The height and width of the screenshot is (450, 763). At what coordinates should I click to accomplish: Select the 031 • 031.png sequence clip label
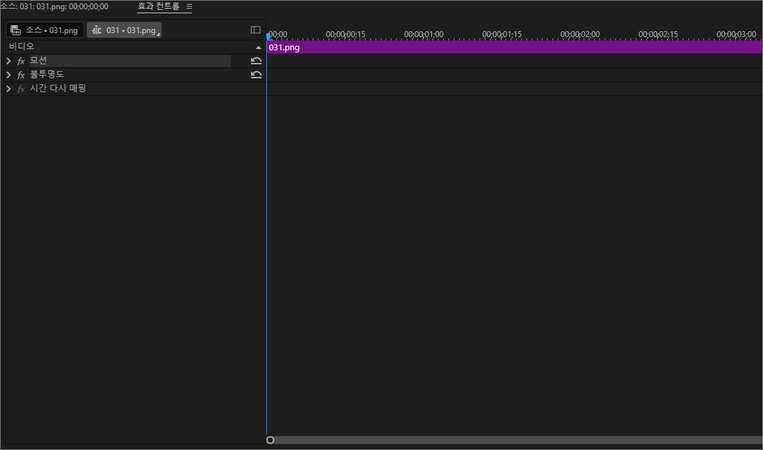pos(131,30)
